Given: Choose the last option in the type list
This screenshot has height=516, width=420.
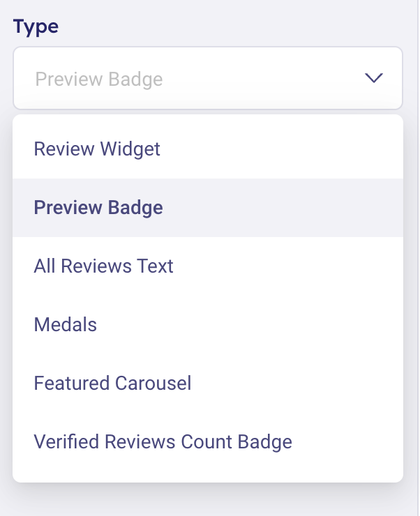Looking at the screenshot, I should click(163, 441).
